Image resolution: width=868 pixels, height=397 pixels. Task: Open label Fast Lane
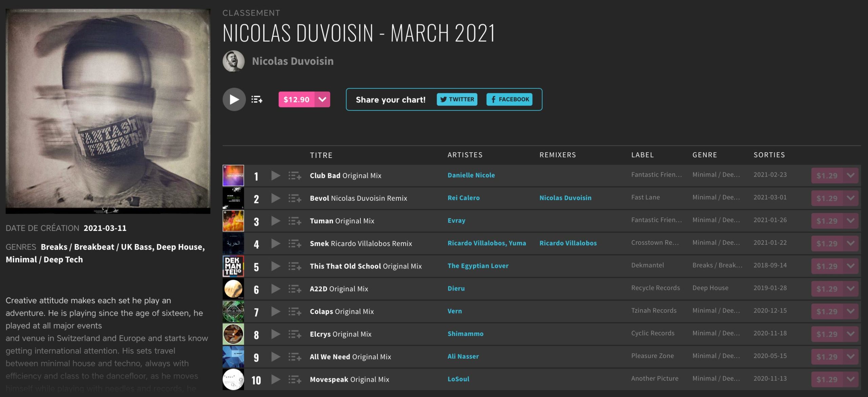[x=646, y=197]
